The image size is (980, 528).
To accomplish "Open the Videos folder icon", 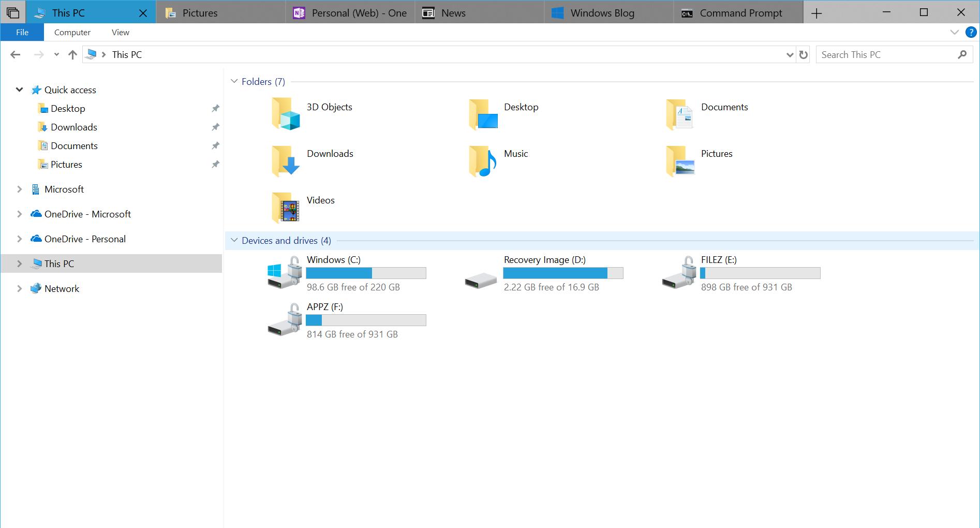I will click(286, 208).
